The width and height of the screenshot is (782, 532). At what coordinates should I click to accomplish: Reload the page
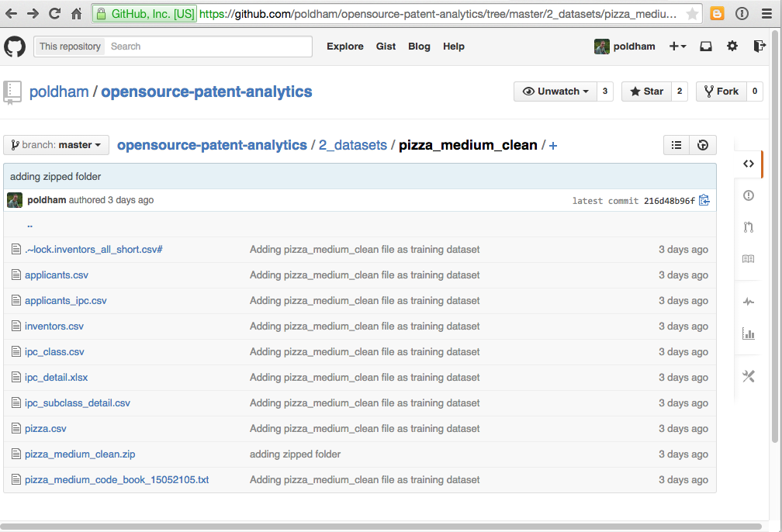click(54, 13)
